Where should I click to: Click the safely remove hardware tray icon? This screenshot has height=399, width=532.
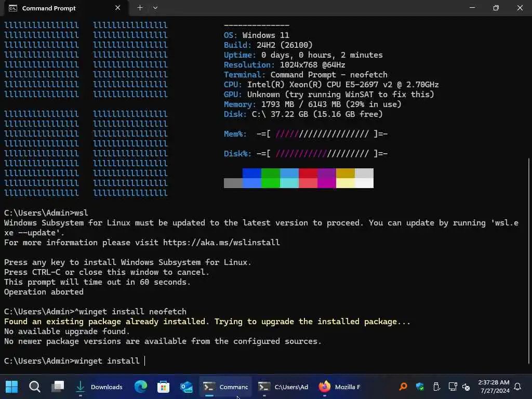tap(436, 387)
